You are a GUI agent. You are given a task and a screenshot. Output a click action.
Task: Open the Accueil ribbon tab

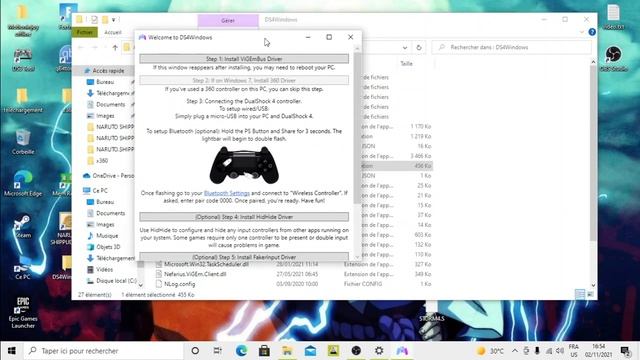[x=113, y=32]
